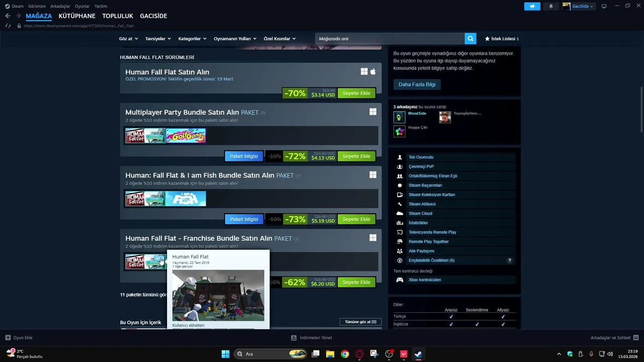Image resolution: width=644 pixels, height=362 pixels.
Task: Click the Daha Fazla Bilgi button
Action: (x=417, y=84)
